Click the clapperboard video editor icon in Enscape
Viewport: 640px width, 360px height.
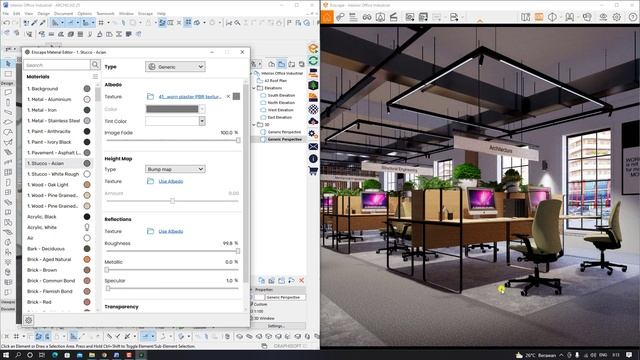[x=393, y=17]
